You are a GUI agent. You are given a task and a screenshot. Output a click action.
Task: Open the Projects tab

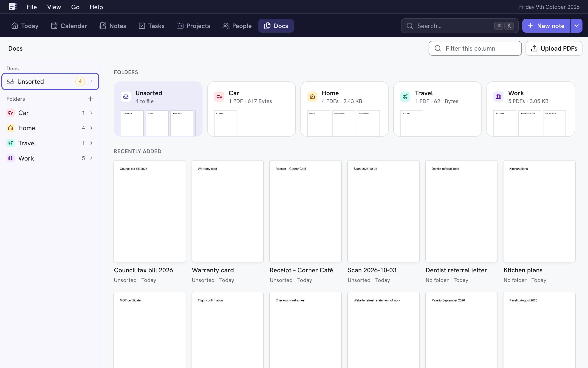click(x=193, y=26)
